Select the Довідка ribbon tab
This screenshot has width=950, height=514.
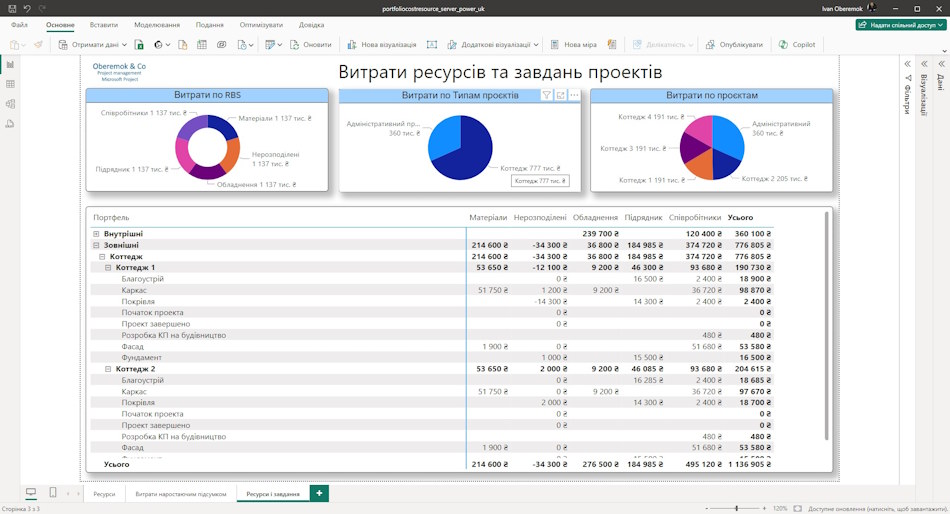pos(311,25)
